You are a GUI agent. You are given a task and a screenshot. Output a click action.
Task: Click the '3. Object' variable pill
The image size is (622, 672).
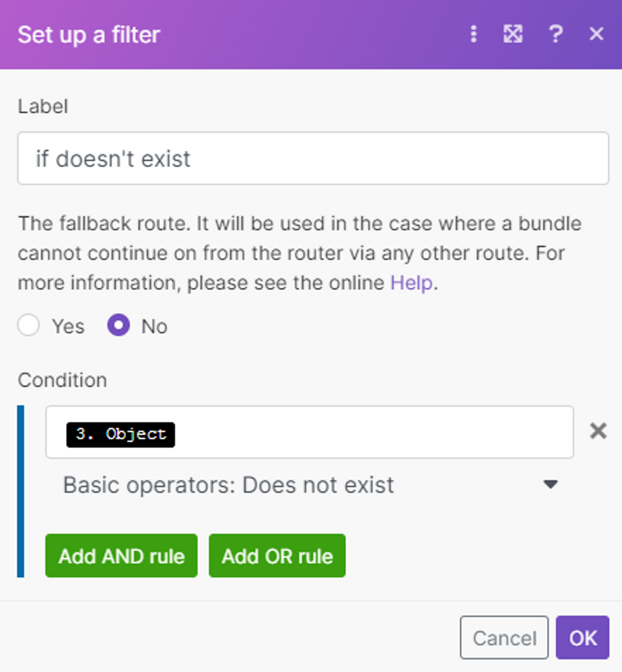click(120, 435)
